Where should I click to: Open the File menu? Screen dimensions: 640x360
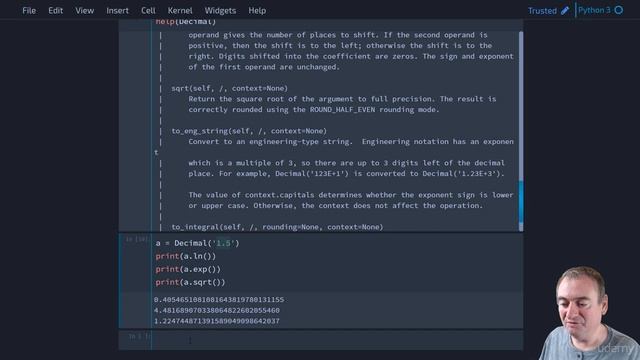coord(29,11)
